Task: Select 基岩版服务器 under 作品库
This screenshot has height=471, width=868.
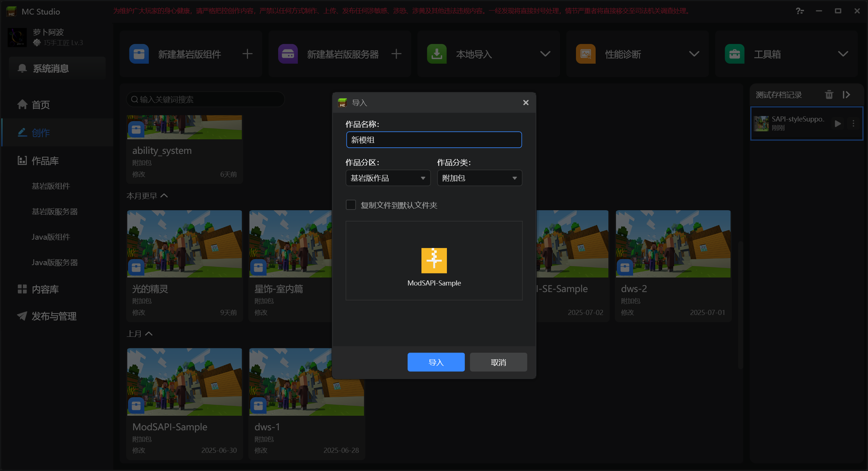Action: click(x=55, y=211)
